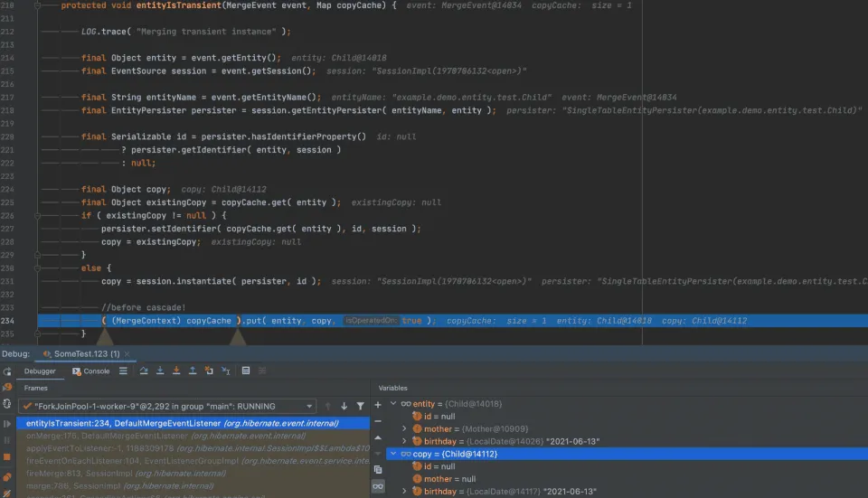
Task: Pause the program from the debug sidebar
Action: 7,440
